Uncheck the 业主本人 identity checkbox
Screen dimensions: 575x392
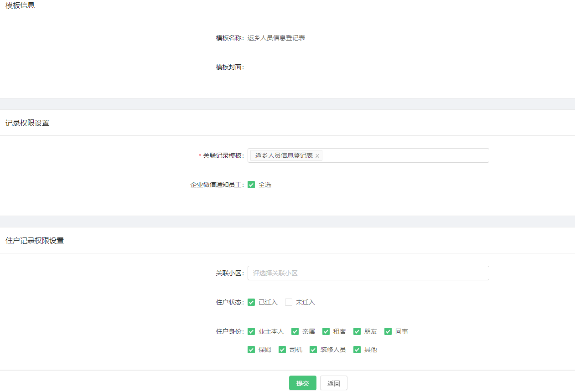[251, 331]
